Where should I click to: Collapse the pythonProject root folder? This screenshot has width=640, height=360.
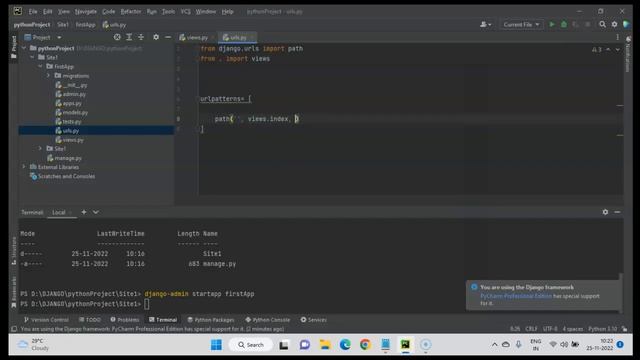[x=24, y=48]
